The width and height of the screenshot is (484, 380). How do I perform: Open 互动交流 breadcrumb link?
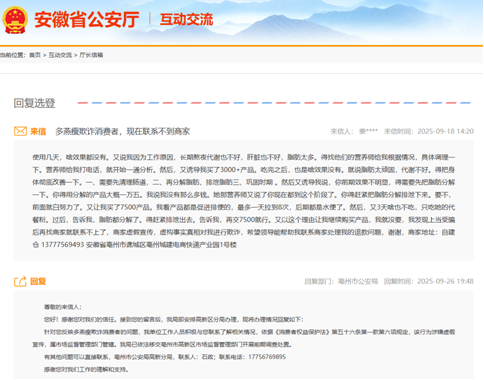coord(60,55)
